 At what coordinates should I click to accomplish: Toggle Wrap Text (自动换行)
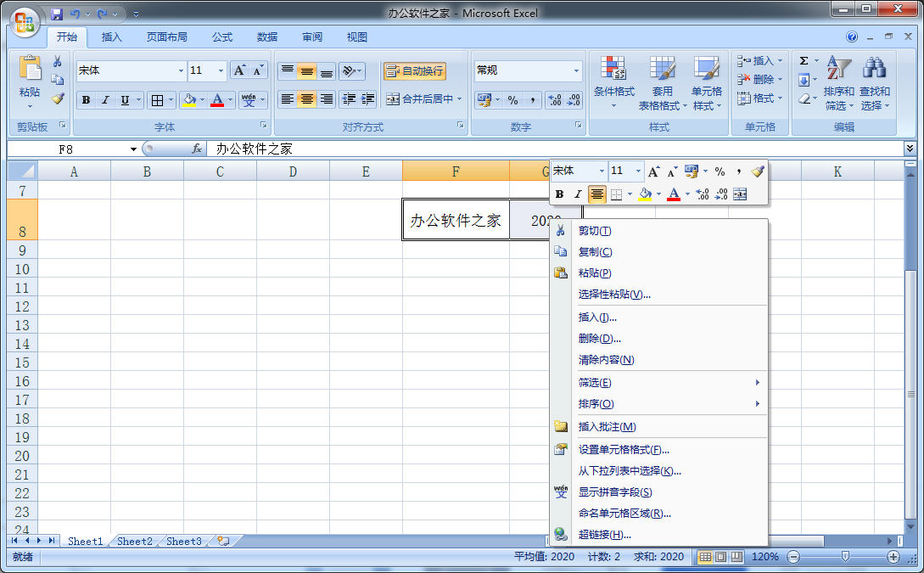(x=415, y=70)
